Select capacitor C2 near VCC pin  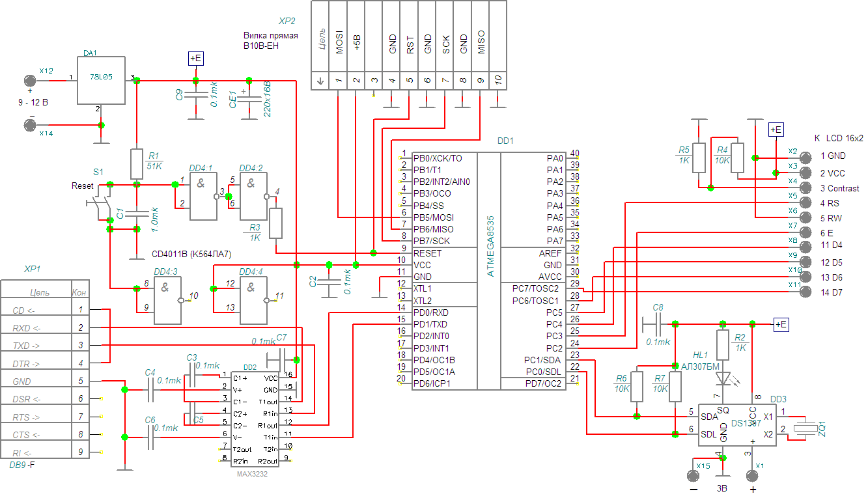point(329,282)
